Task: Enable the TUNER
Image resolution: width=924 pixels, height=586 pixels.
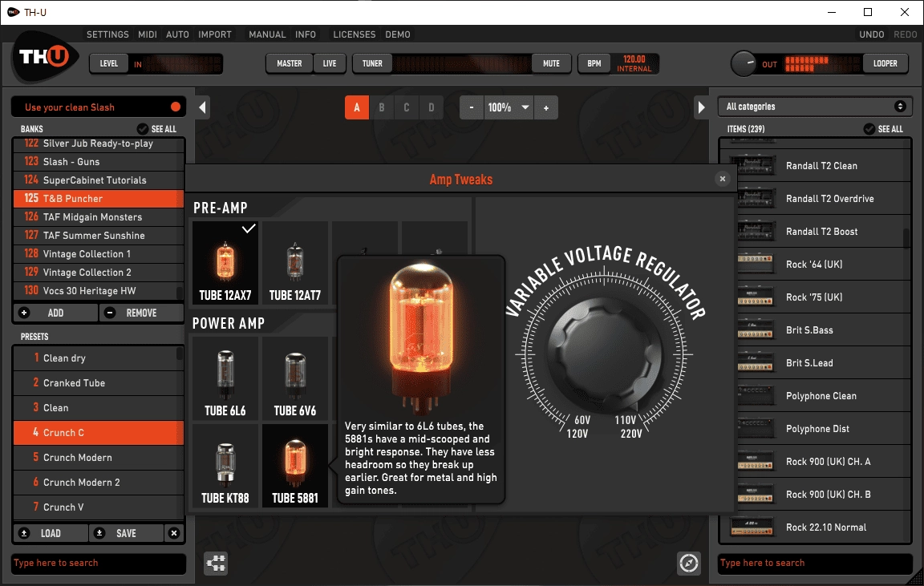Action: [372, 63]
